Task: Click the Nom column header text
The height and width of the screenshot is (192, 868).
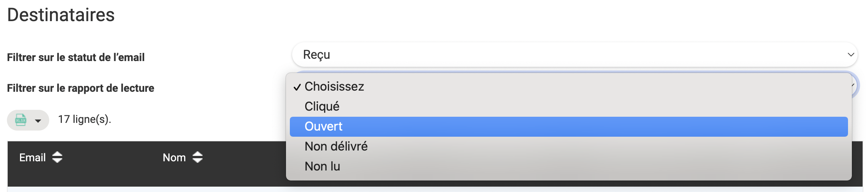Action: [174, 157]
